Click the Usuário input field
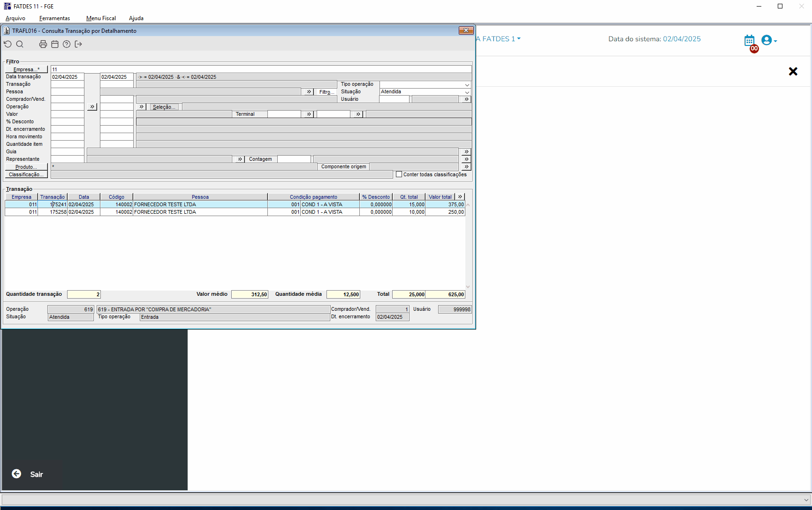The width and height of the screenshot is (812, 510). point(395,99)
